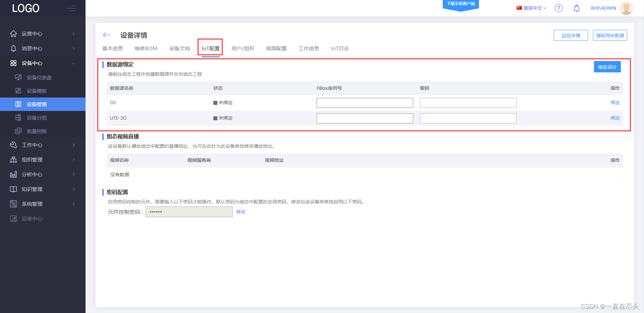Focus 密码 field for row 03
Image resolution: width=644 pixels, height=313 pixels.
pos(468,103)
